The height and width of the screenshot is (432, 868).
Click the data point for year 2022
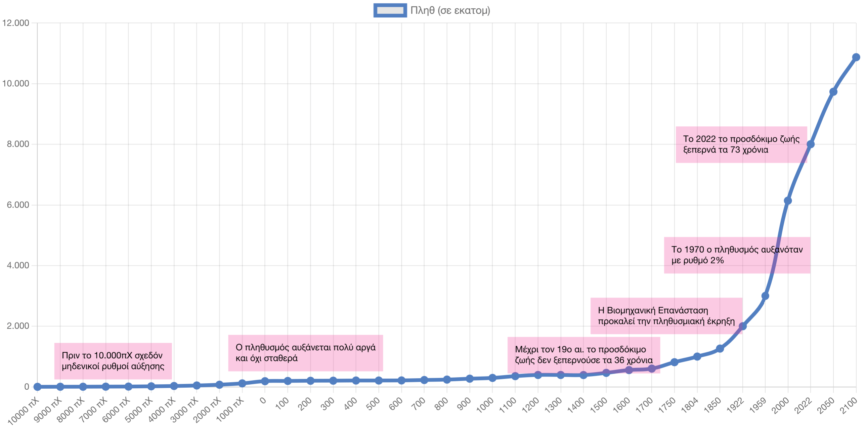(810, 144)
